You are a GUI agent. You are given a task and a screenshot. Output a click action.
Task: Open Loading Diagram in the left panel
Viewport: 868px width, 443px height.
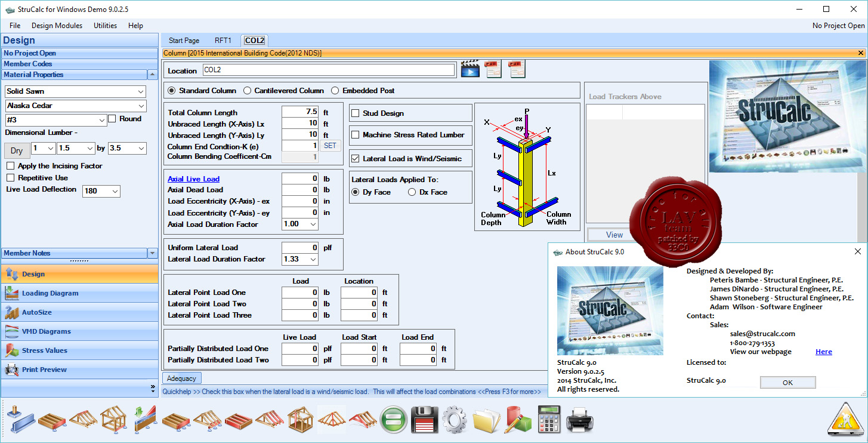79,293
